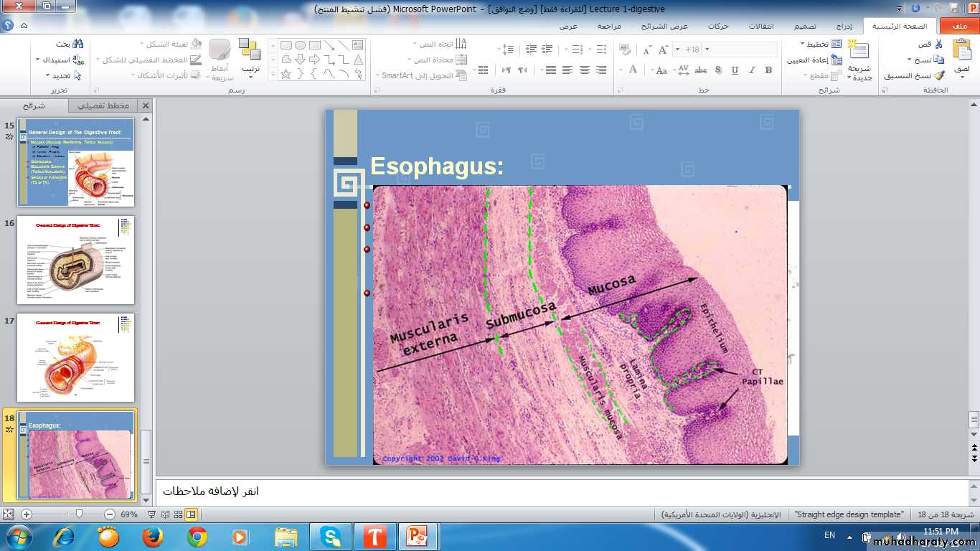This screenshot has height=551, width=980.
Task: Pick the star shape in shapes gallery
Action: pyautogui.click(x=286, y=74)
